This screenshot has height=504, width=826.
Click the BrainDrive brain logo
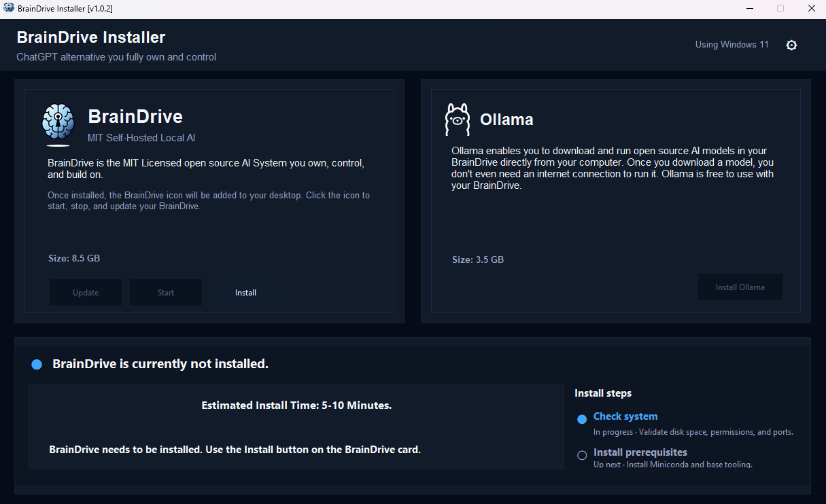tap(58, 124)
